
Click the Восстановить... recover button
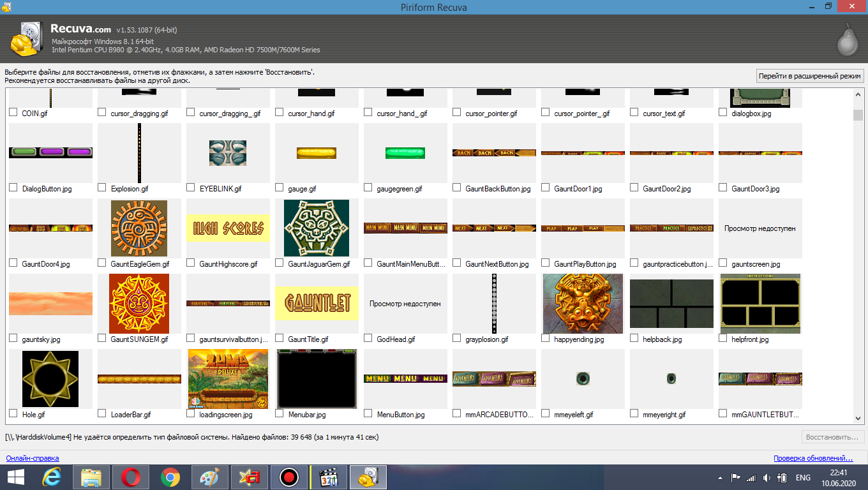833,438
